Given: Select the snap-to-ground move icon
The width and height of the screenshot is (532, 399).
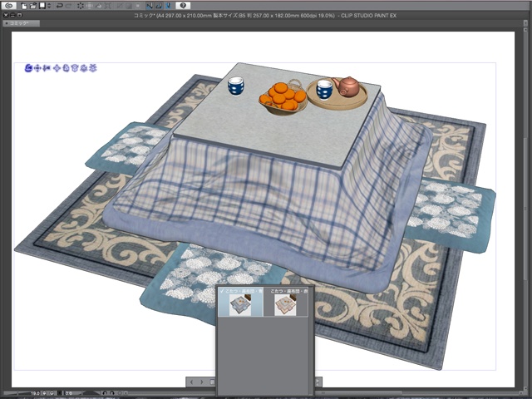Looking at the screenshot, I should click(92, 68).
